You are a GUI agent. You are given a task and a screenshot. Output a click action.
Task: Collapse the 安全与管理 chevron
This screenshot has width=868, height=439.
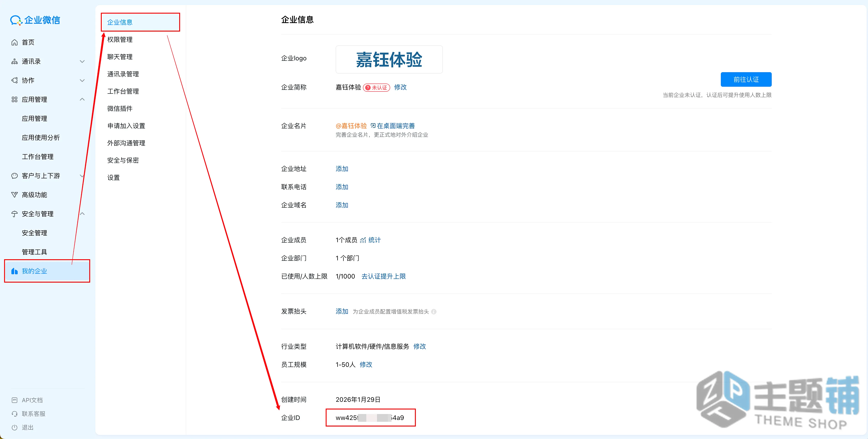(x=82, y=214)
